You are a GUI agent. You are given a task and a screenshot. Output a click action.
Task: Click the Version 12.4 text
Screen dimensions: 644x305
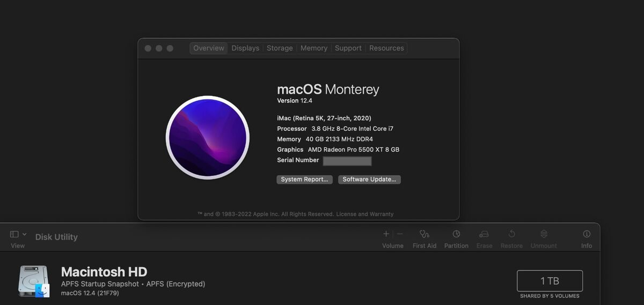point(295,101)
